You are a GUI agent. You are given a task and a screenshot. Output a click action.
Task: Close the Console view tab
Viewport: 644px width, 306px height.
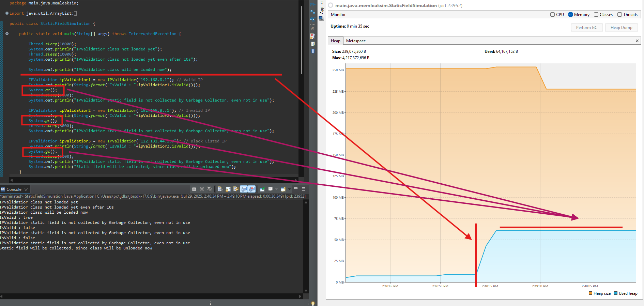26,189
